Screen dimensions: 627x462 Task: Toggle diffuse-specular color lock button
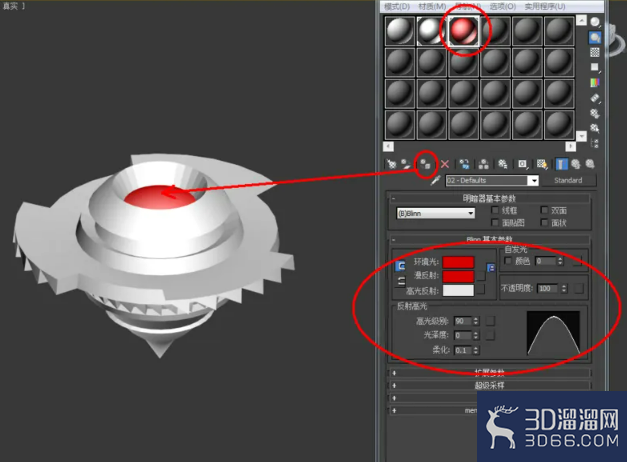click(400, 281)
